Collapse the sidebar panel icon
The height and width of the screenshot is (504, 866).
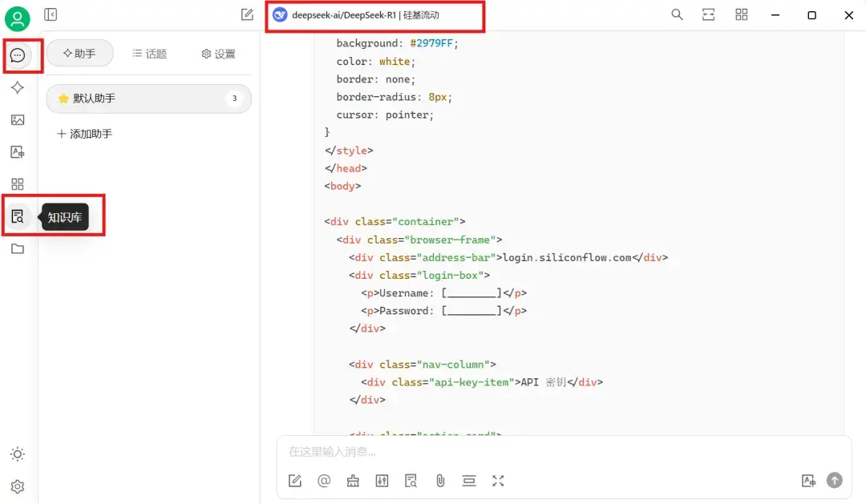51,14
